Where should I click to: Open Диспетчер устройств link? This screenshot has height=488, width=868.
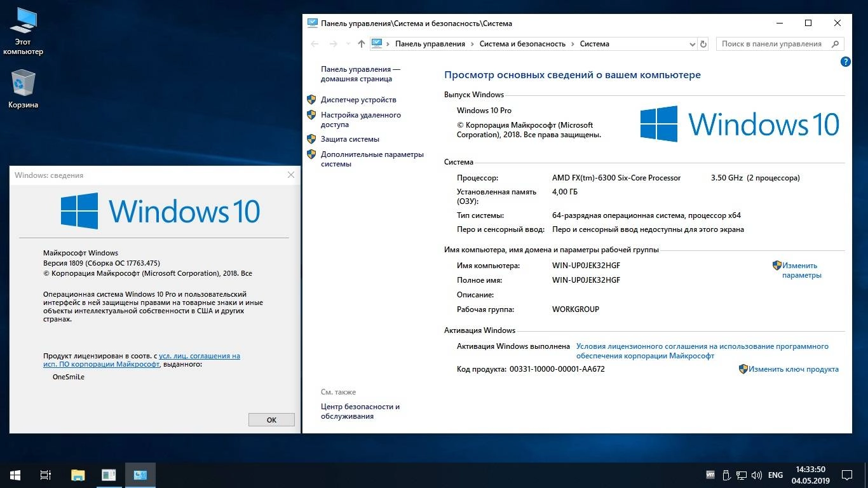pos(358,100)
